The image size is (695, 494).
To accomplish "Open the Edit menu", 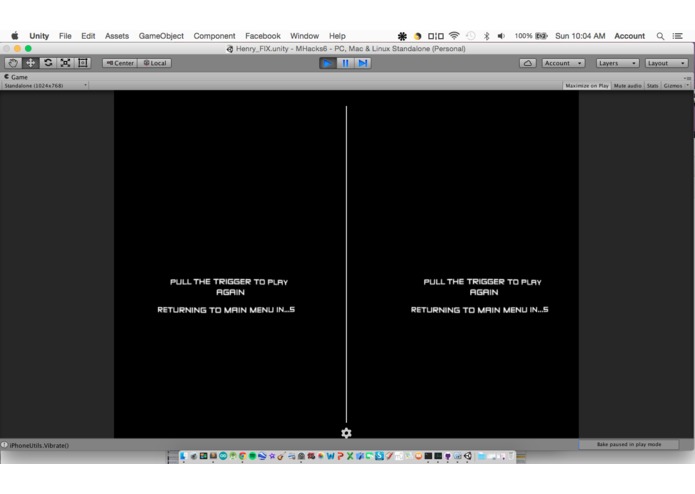I will point(88,36).
